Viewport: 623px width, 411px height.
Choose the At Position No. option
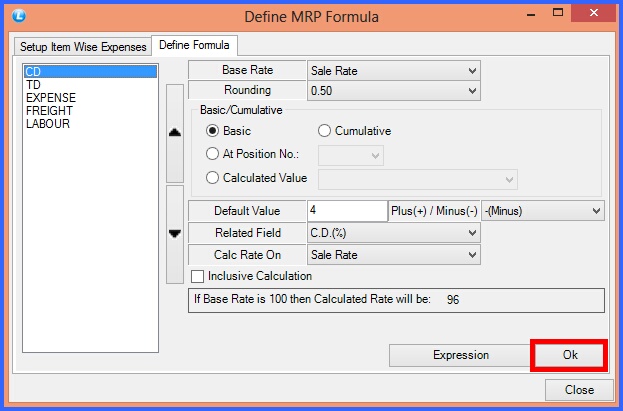212,154
